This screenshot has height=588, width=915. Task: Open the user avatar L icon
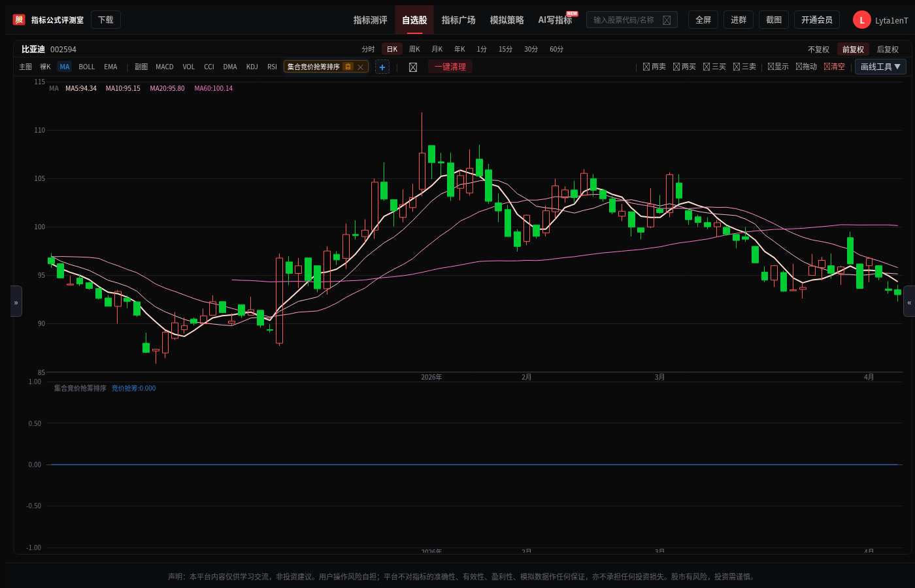click(861, 20)
